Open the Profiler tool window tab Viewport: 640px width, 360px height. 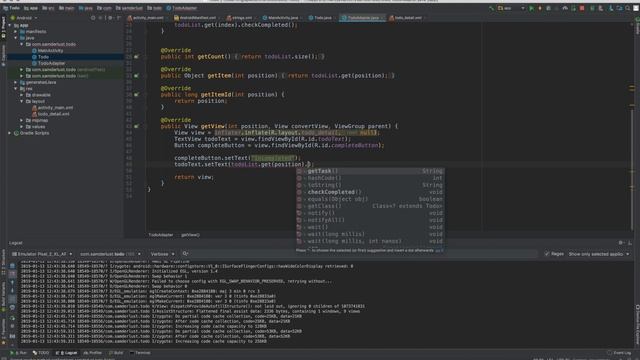coord(92,353)
